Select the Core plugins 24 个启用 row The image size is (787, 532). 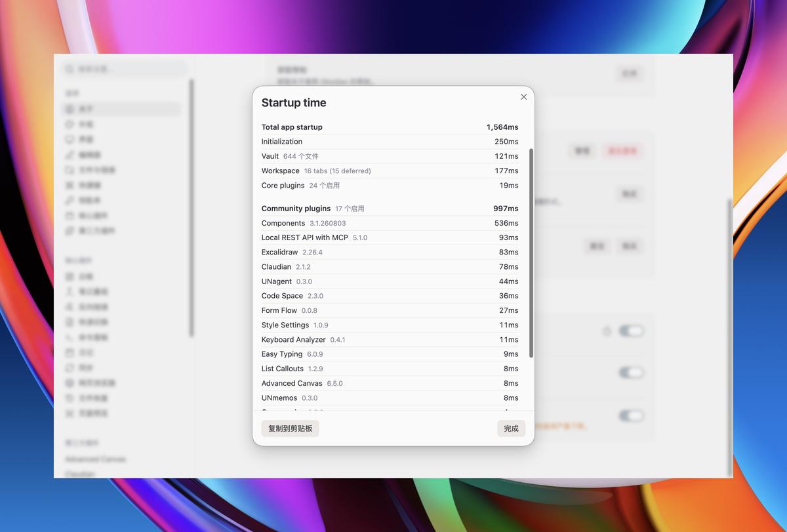(390, 186)
